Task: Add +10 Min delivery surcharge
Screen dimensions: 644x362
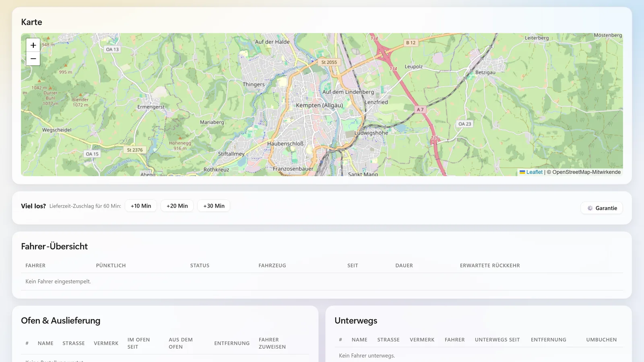Action: (141, 206)
